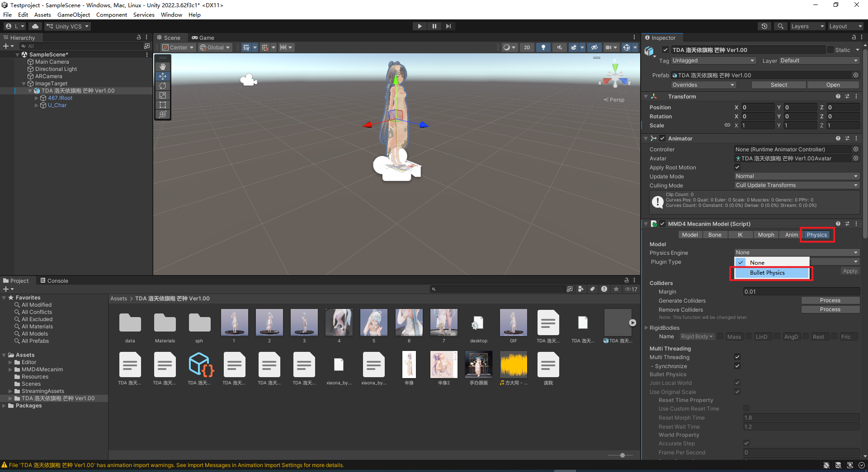The width and height of the screenshot is (868, 472).
Task: Click hidden packages count eye icon
Action: pos(631,289)
